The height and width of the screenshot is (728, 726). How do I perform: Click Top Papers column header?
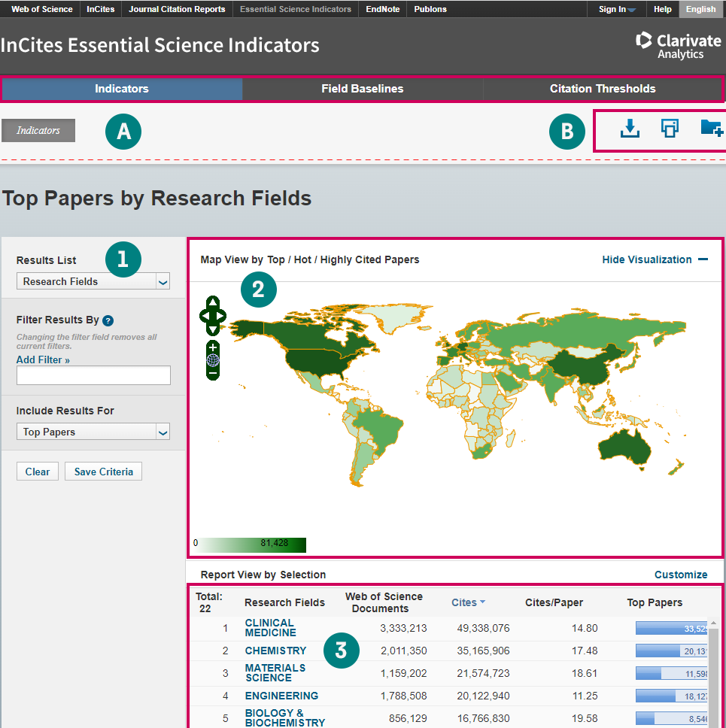pyautogui.click(x=655, y=602)
